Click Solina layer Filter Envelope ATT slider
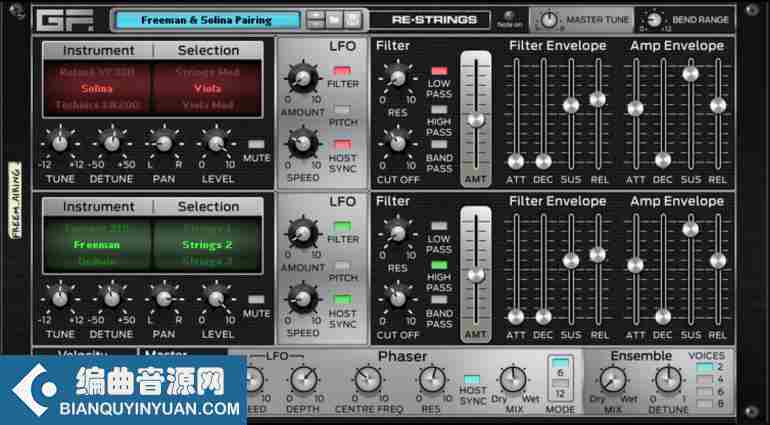770x425 pixels. coord(516,161)
